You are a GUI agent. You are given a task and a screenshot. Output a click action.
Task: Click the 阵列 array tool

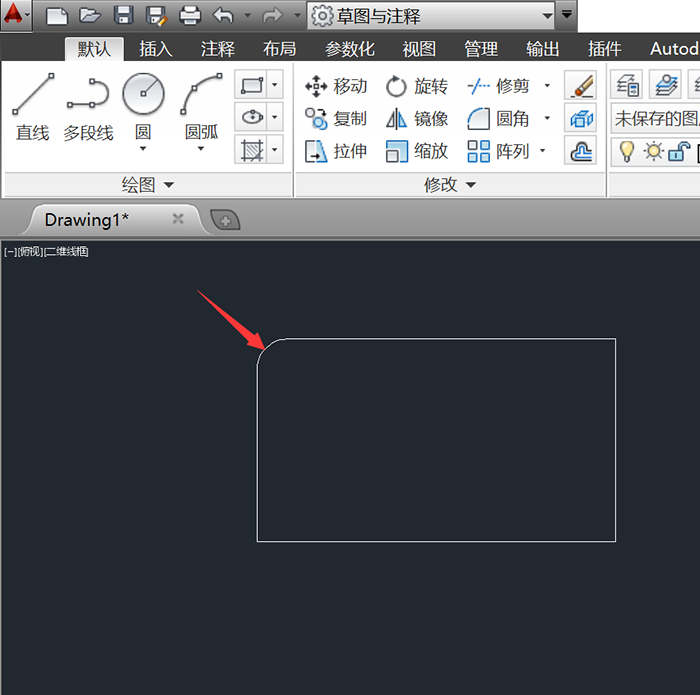click(x=499, y=151)
